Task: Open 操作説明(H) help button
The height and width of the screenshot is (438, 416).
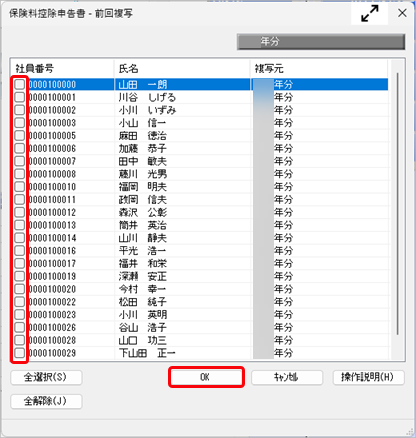Action: pyautogui.click(x=368, y=377)
